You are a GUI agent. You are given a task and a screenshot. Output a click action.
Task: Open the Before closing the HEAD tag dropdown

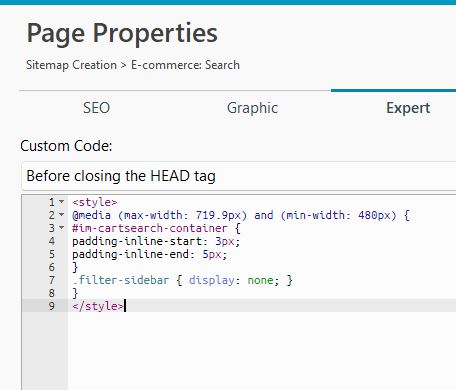point(239,176)
